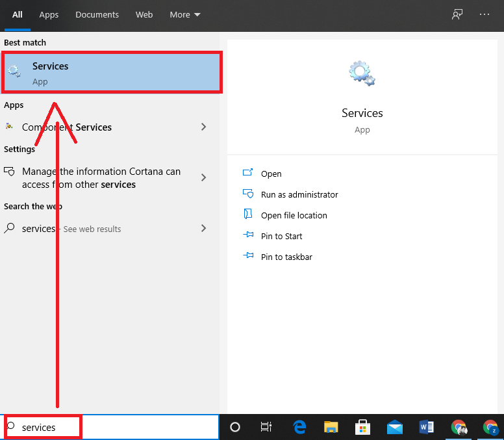Screen dimensions: 504x440
Task: Choose Pin to Start
Action: [282, 237]
